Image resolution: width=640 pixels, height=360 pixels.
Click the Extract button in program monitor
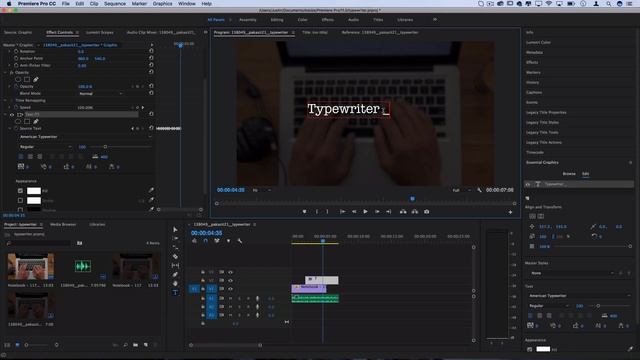coord(415,211)
